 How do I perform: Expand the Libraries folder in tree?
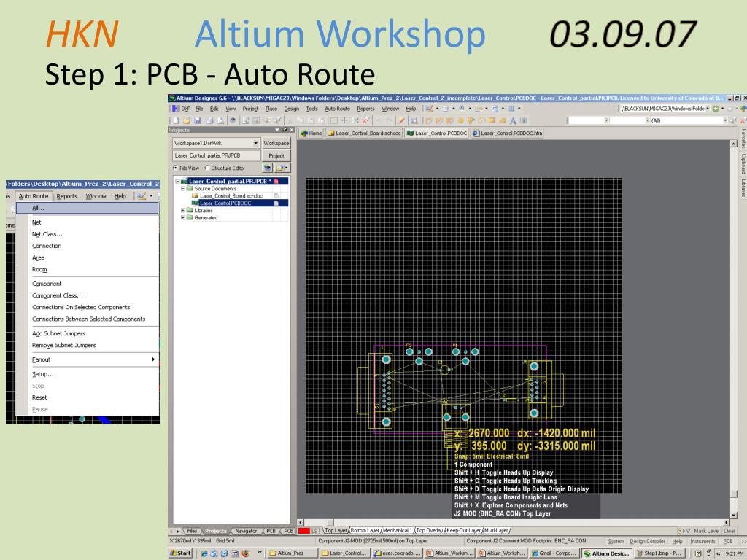click(x=183, y=210)
